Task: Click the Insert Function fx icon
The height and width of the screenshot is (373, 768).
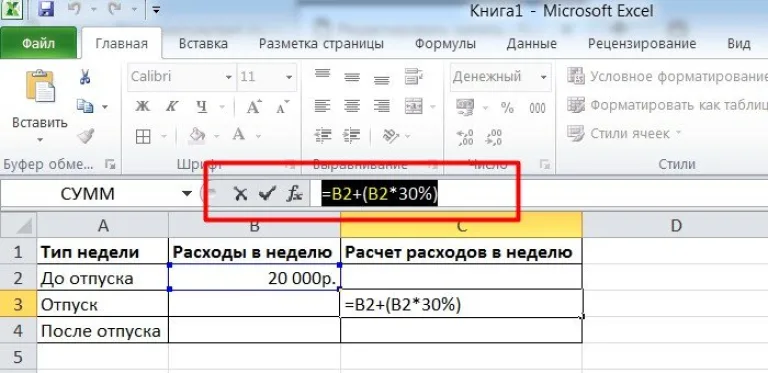Action: pos(294,194)
